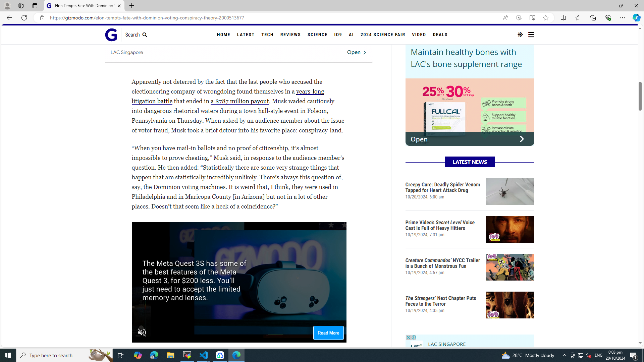Viewport: 644px width, 362px height.
Task: Open the Windows Start menu
Action: click(8, 355)
